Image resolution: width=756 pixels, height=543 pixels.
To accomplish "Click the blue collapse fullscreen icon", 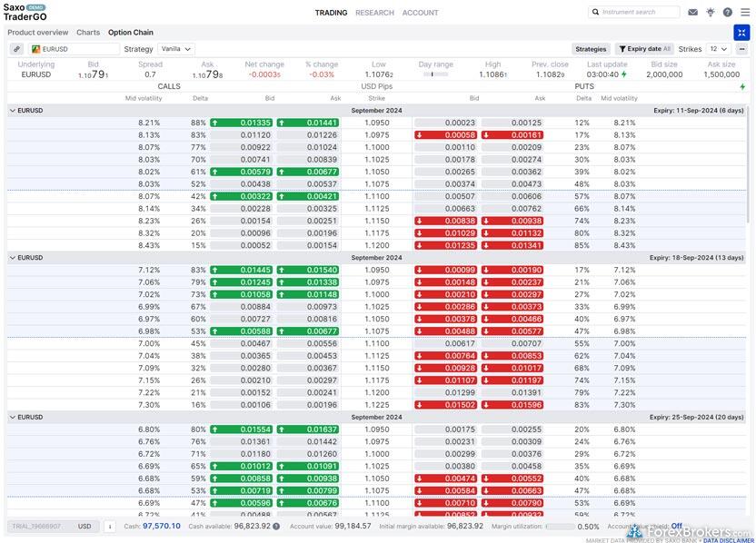I will (742, 33).
